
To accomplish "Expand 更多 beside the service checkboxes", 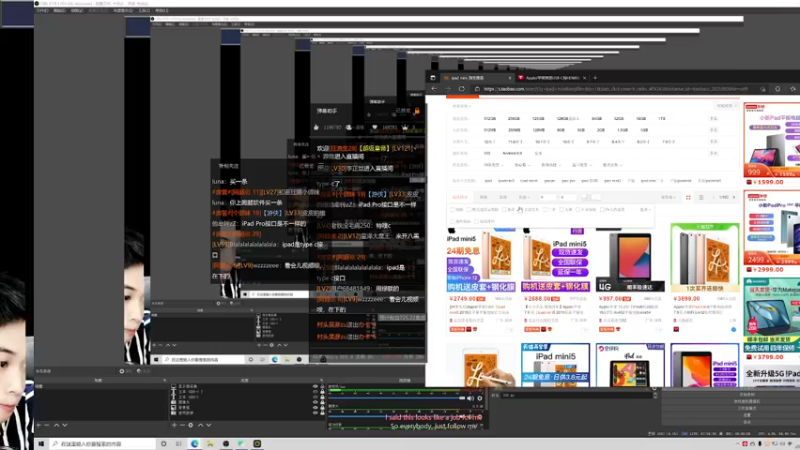I will (x=645, y=210).
